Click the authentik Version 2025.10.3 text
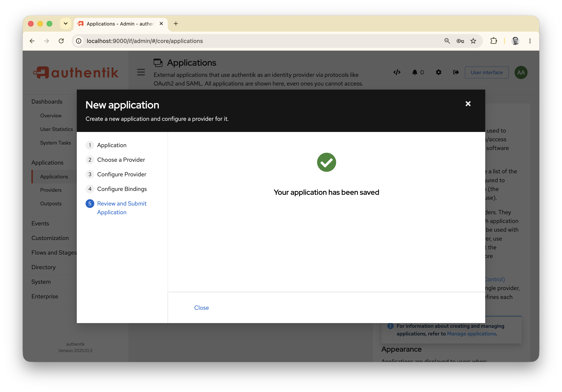 75,347
